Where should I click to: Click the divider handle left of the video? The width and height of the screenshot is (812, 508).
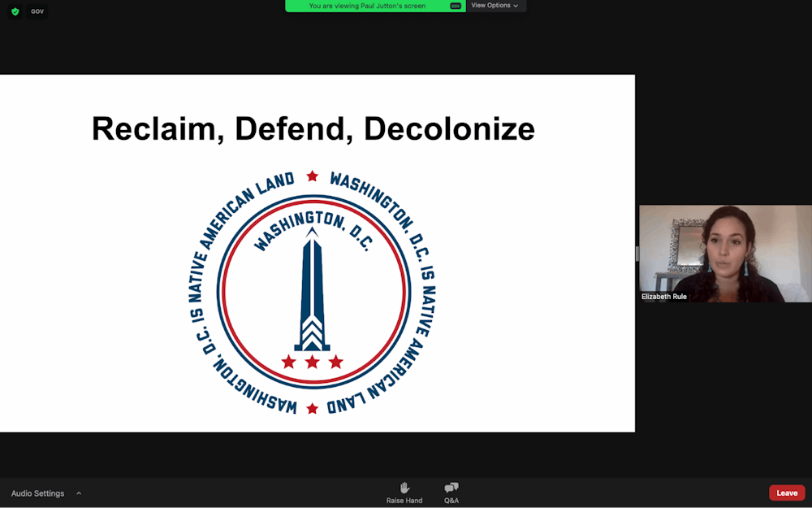click(x=637, y=254)
